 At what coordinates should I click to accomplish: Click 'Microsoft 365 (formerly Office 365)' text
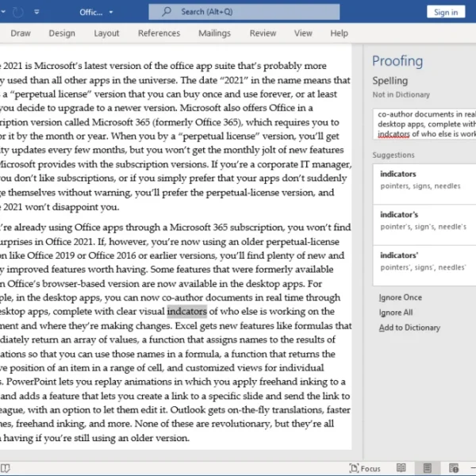(x=167, y=122)
